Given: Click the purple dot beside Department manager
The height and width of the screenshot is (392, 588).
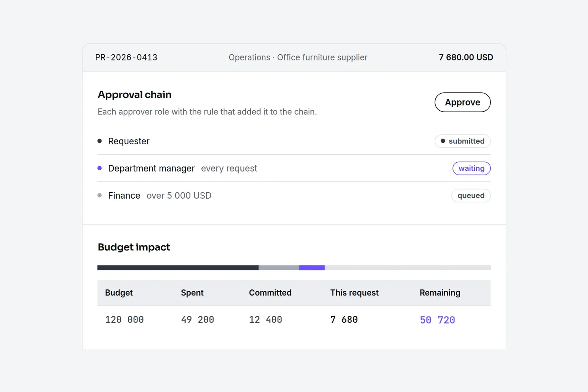Looking at the screenshot, I should coord(100,168).
